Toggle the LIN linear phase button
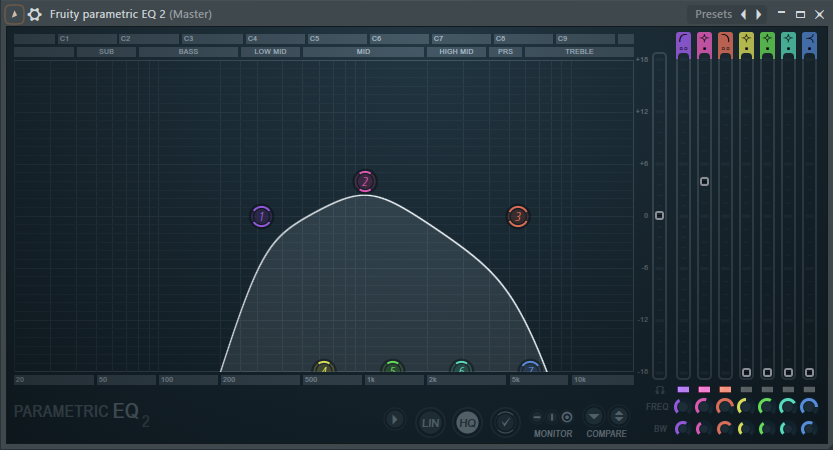833x450 pixels. click(x=430, y=422)
